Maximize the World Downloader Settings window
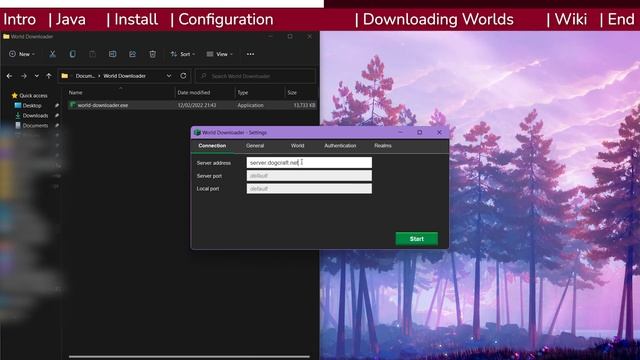 (x=419, y=132)
